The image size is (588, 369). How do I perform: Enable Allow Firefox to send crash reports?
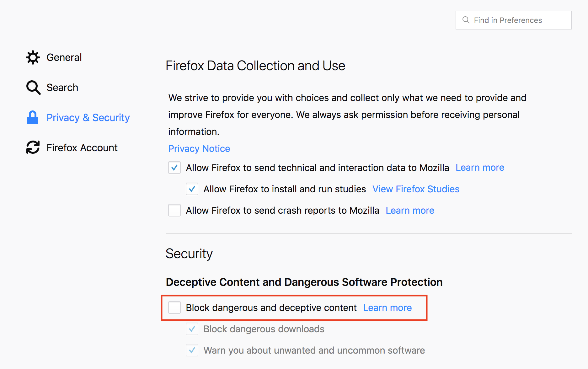(174, 210)
